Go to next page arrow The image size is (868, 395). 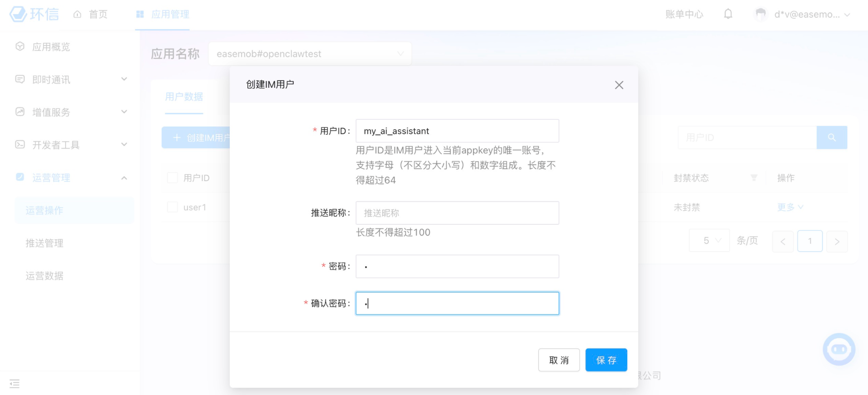tap(837, 241)
